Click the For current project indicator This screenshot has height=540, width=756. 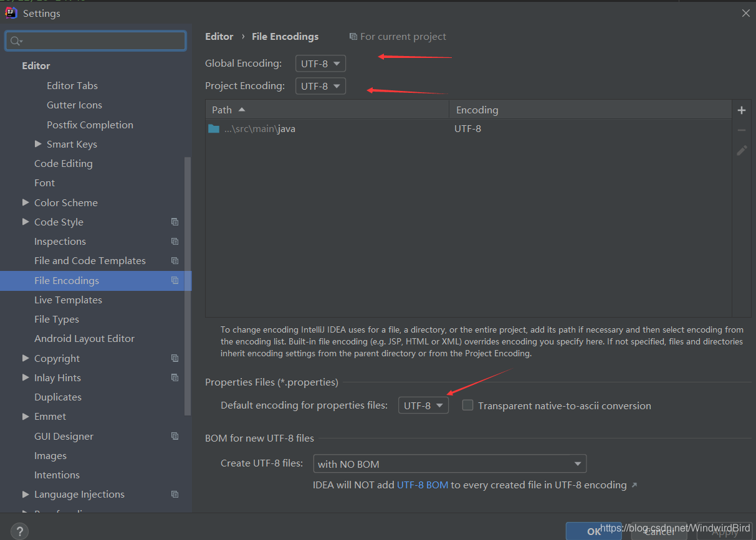[x=398, y=37]
